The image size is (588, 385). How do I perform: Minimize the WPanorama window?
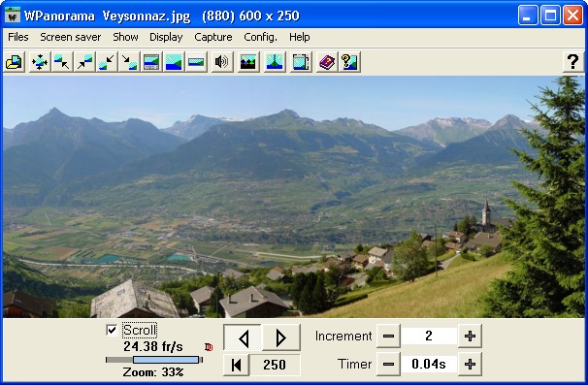click(528, 16)
